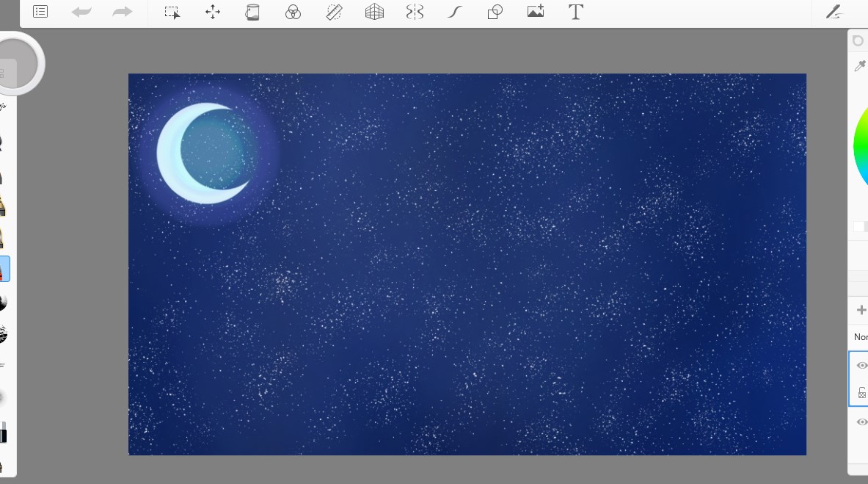
Task: Undo the last stroke
Action: (x=81, y=12)
